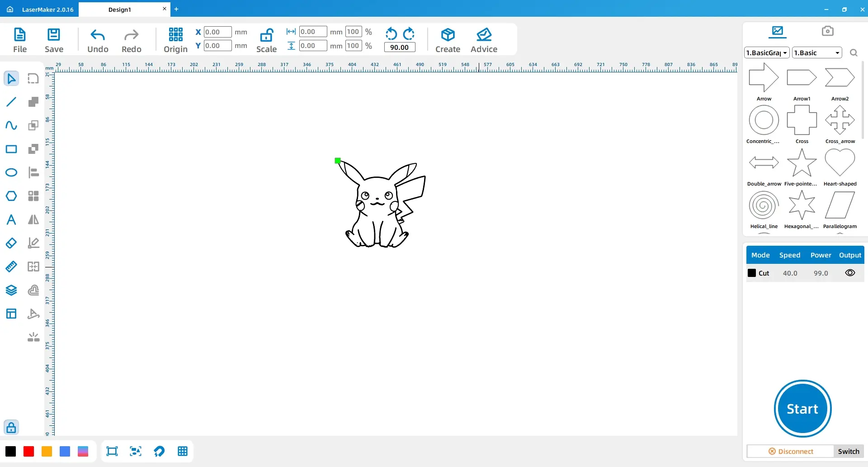Click the width mm input field

click(x=313, y=32)
